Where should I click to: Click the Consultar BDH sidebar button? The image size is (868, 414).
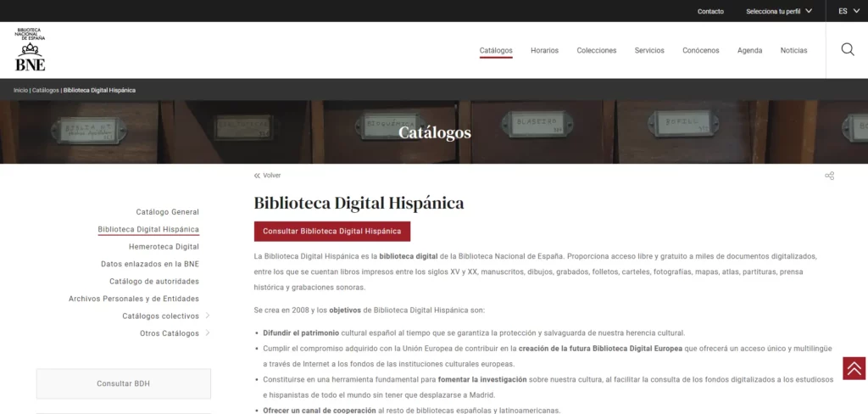[124, 383]
